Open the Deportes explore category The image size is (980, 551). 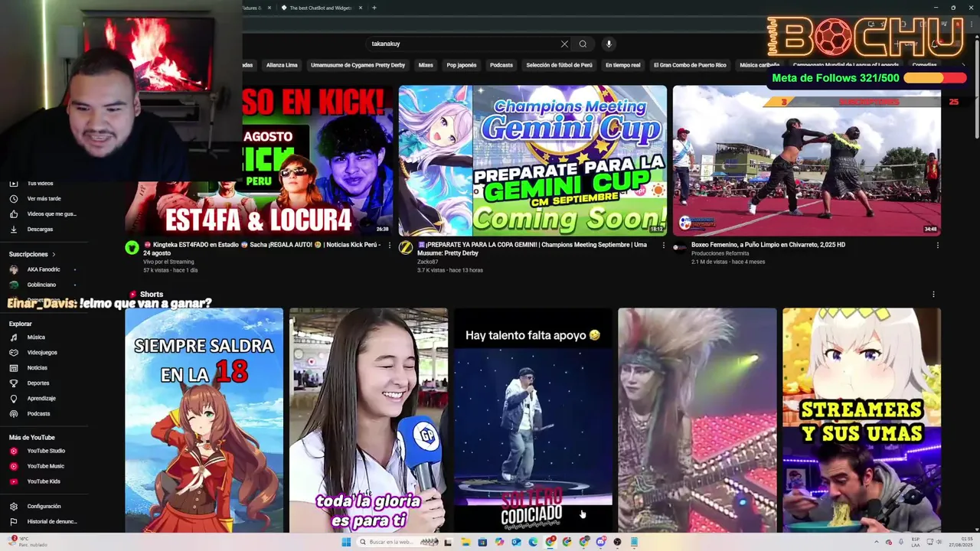38,383
